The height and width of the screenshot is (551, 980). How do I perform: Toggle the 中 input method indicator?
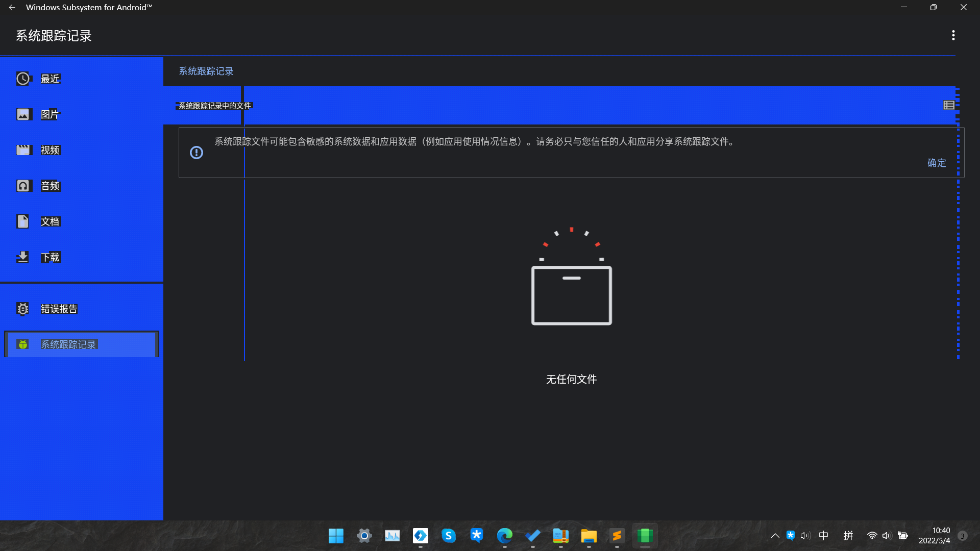tap(823, 536)
